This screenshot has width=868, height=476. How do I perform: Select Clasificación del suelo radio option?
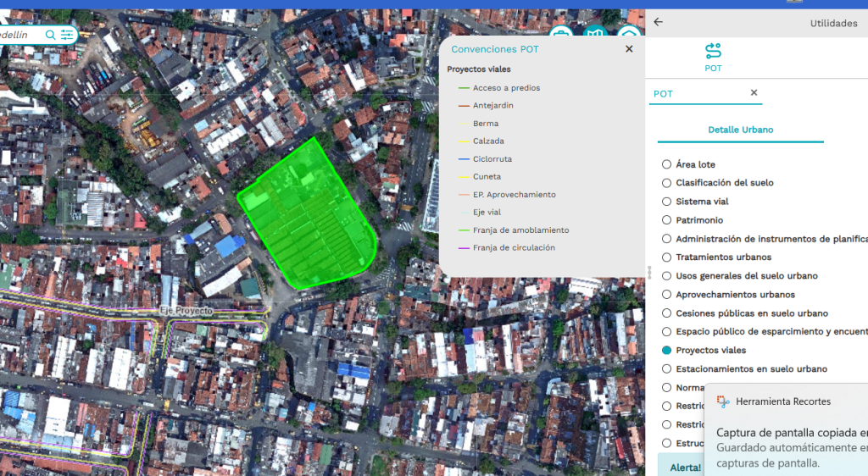coord(666,183)
